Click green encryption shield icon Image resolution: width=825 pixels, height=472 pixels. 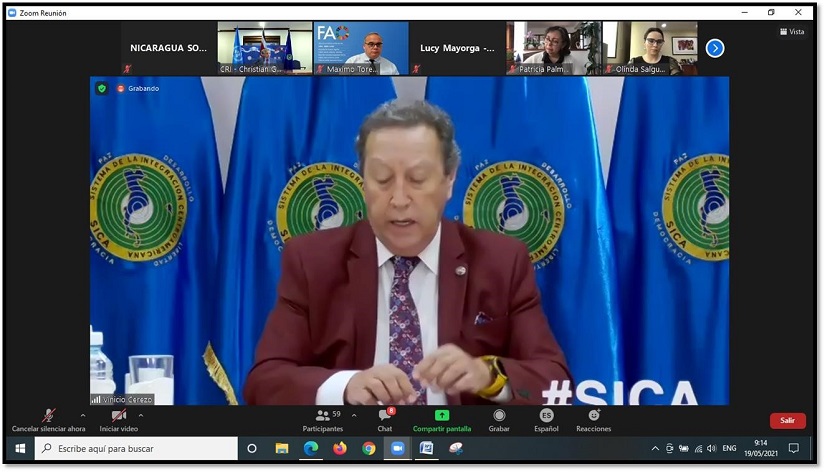click(x=102, y=88)
